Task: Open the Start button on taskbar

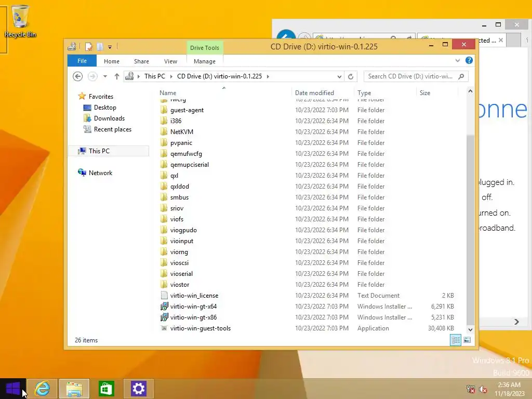Action: point(13,389)
